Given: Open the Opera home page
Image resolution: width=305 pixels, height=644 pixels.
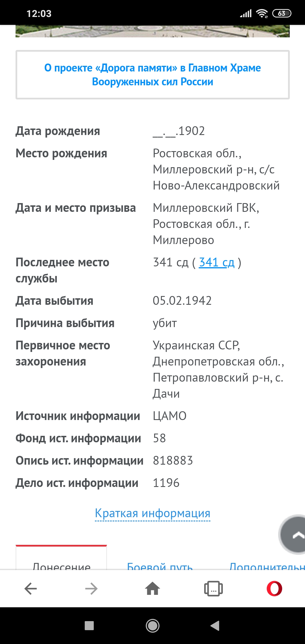Looking at the screenshot, I should 152,589.
